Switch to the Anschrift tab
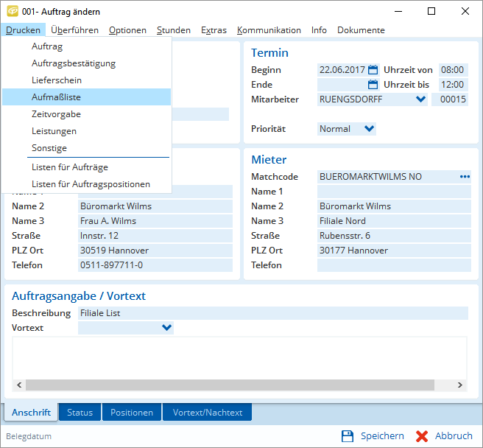 [31, 412]
